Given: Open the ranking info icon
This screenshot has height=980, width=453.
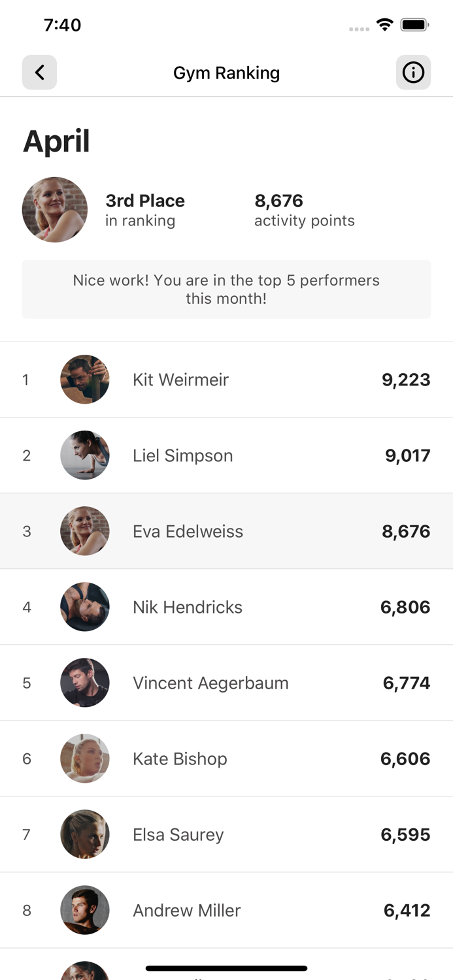Looking at the screenshot, I should [x=413, y=72].
